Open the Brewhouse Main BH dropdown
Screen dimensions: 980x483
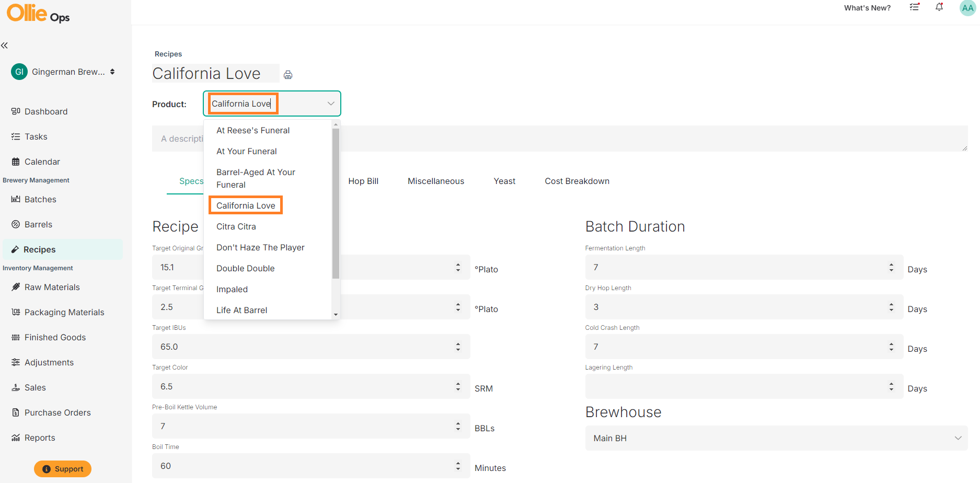click(x=776, y=438)
